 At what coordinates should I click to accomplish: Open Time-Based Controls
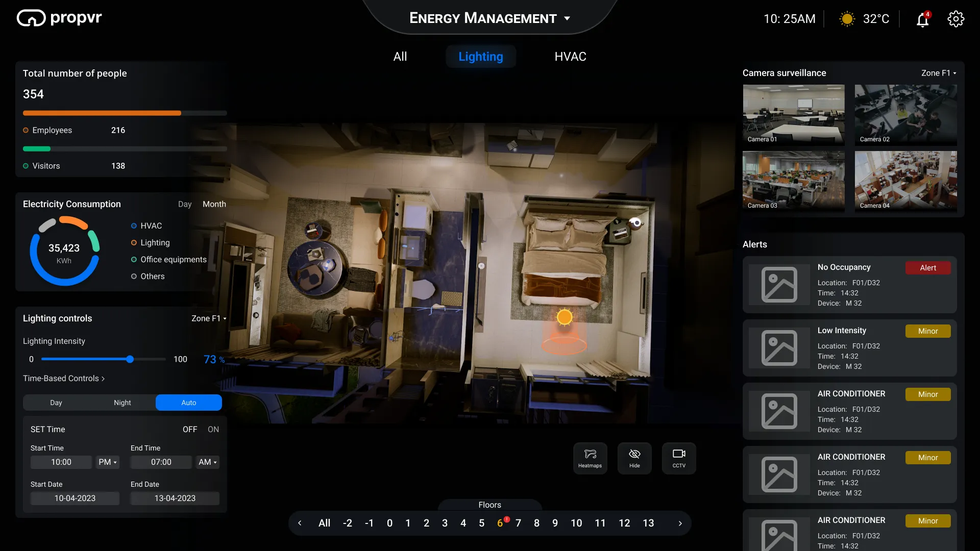point(63,378)
